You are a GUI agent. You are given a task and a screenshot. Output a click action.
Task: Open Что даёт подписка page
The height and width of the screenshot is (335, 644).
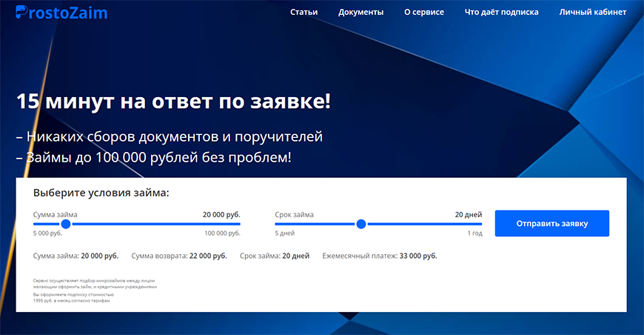tap(501, 13)
